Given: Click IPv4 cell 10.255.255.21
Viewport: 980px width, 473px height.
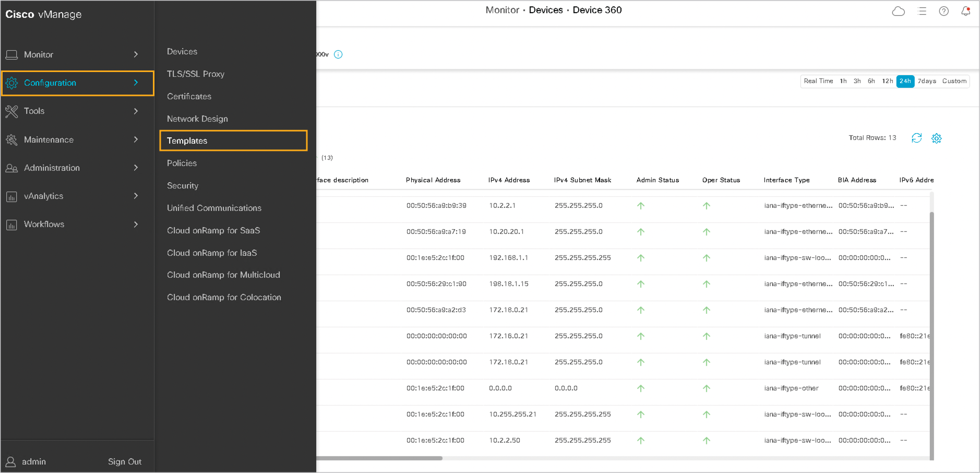Looking at the screenshot, I should (512, 415).
